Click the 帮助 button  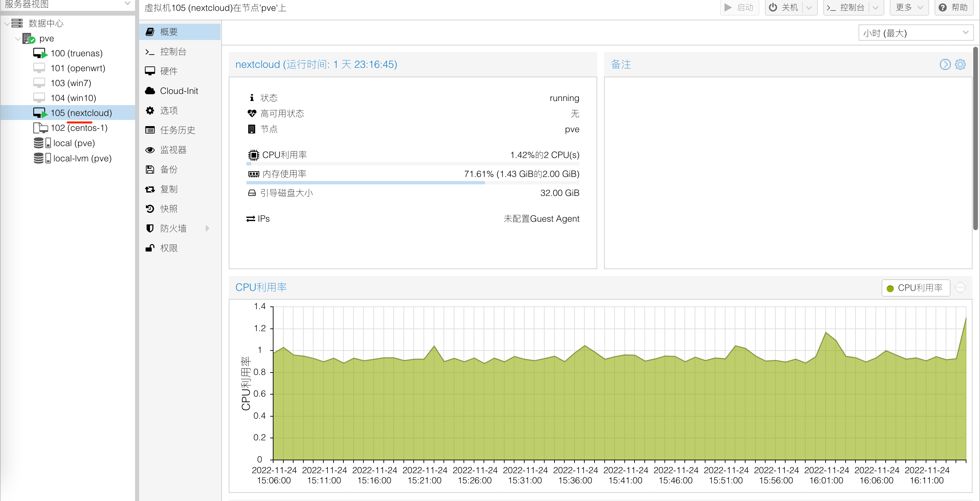(x=954, y=7)
